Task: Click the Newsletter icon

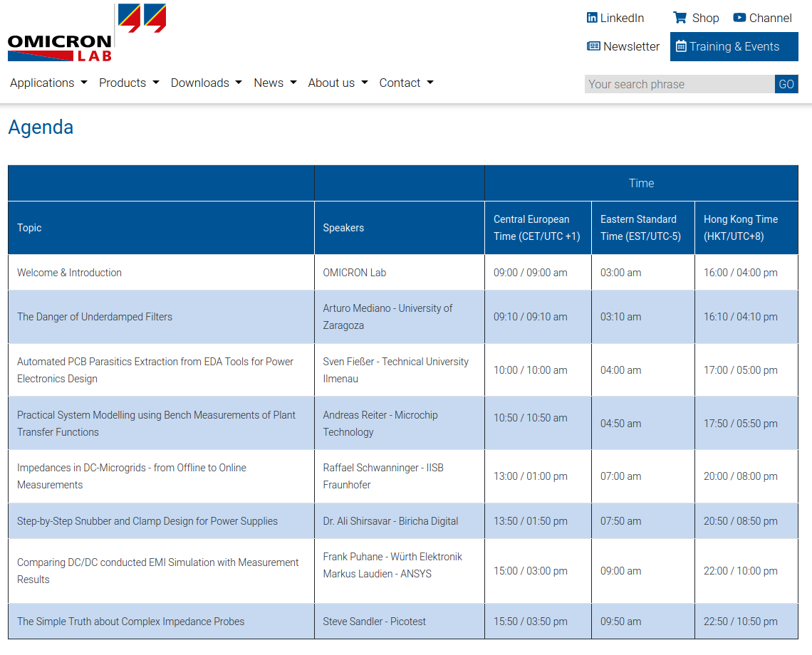Action: click(593, 46)
